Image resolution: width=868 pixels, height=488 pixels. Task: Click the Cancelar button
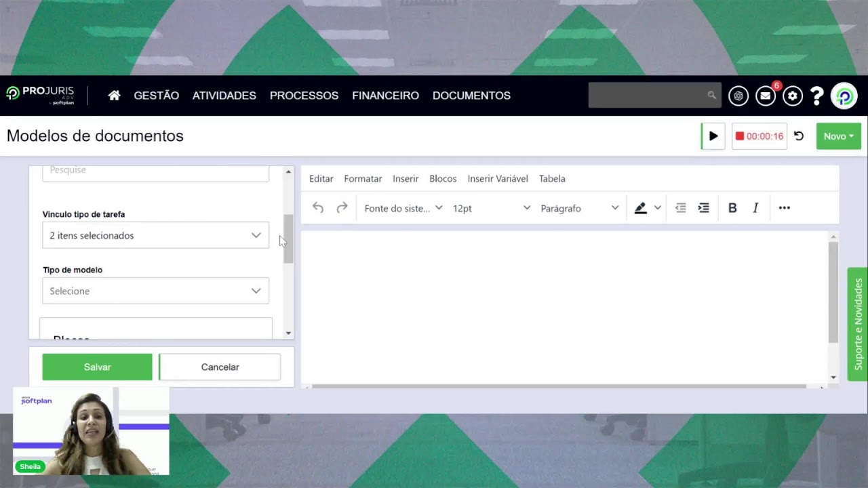pyautogui.click(x=220, y=367)
